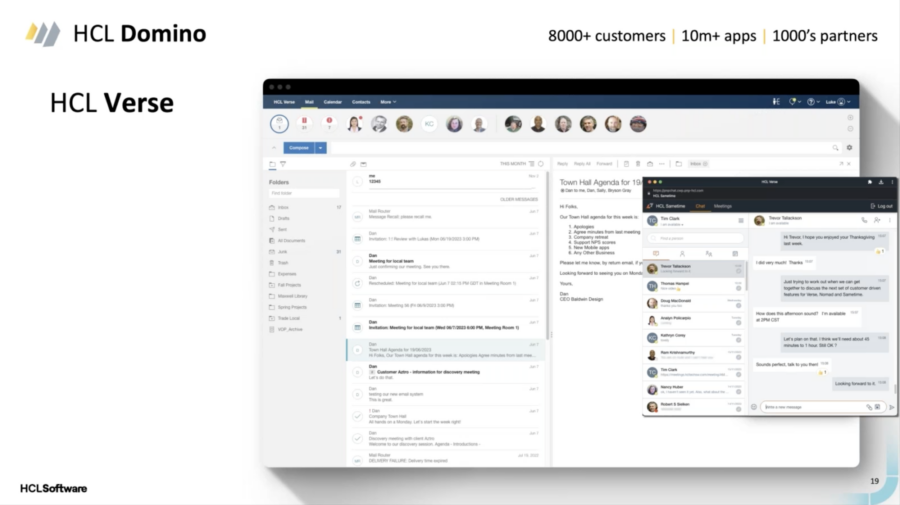Viewport: 900px width, 505px height.
Task: Open the help question-mark dropdown
Action: tap(813, 102)
